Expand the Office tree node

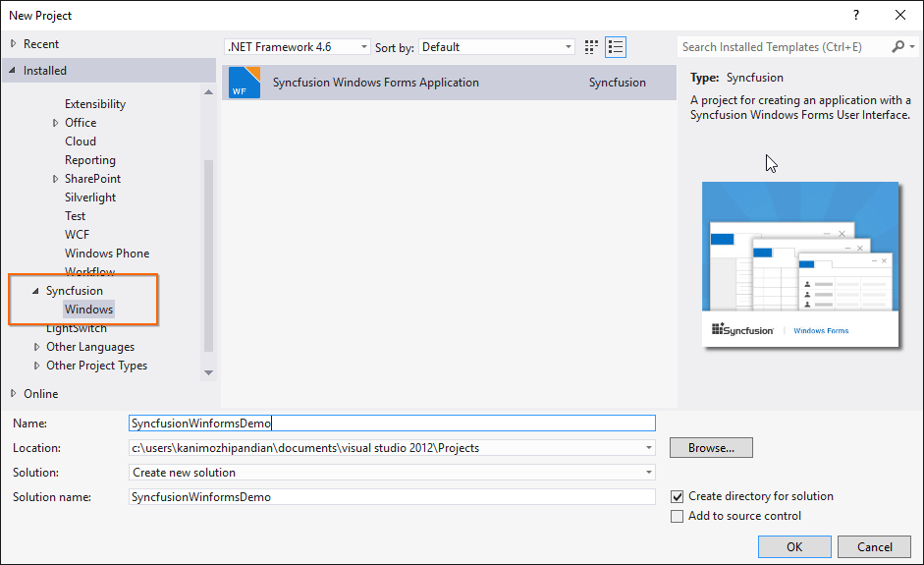(x=56, y=123)
